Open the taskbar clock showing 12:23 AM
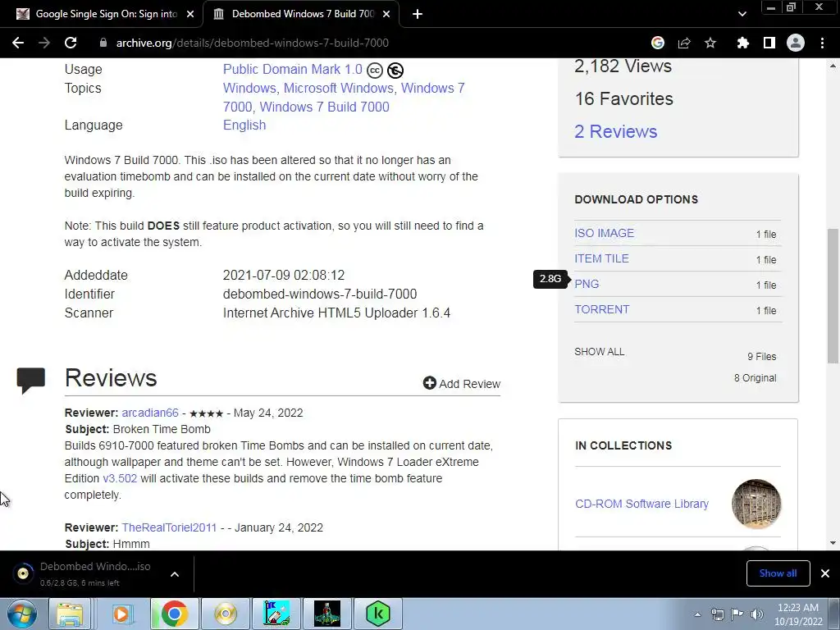Screen dimensions: 840x630 (798, 614)
